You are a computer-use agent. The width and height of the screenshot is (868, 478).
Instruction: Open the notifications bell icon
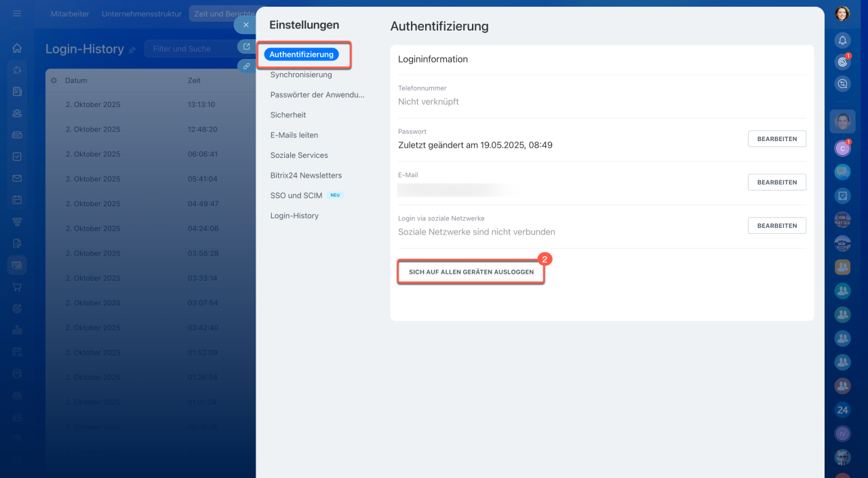coord(842,40)
